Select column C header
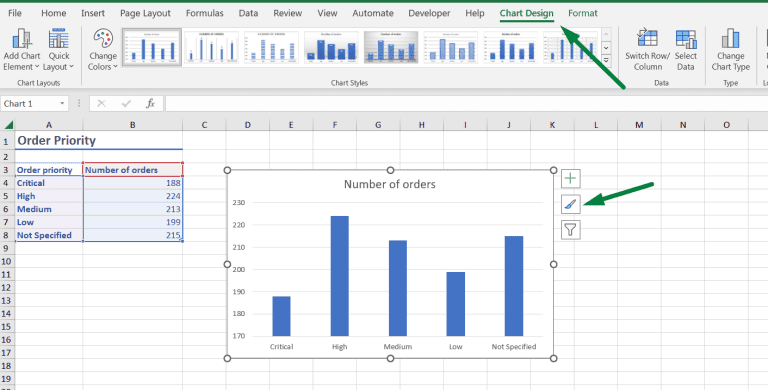 (x=204, y=125)
